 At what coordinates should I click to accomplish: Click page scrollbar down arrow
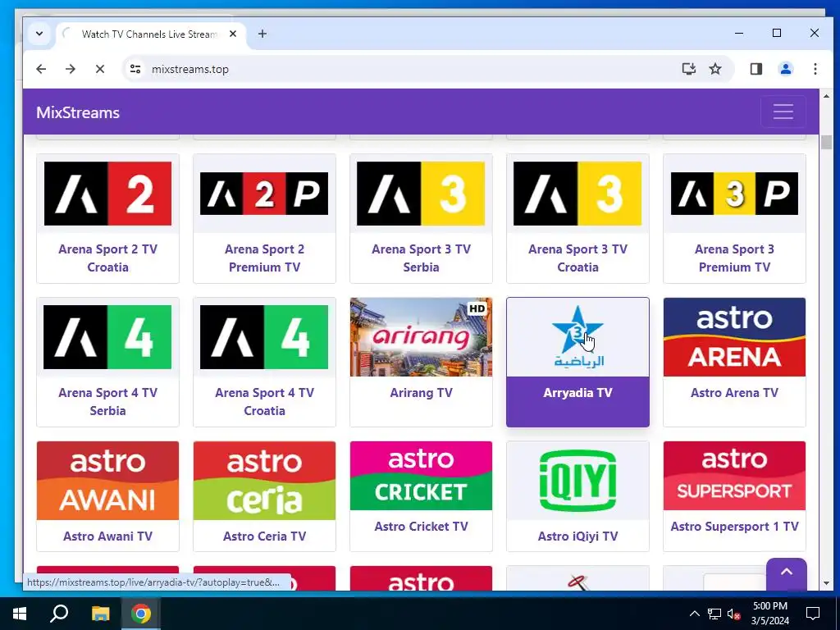coord(826,583)
